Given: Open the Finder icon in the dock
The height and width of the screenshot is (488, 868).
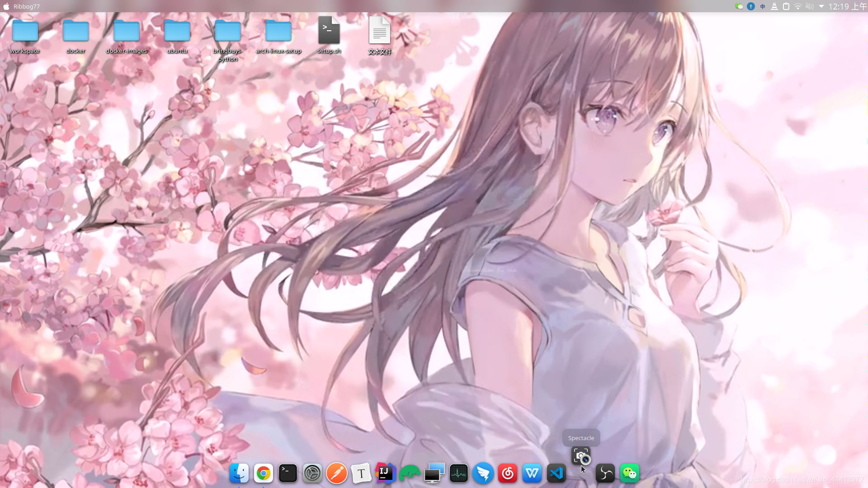Looking at the screenshot, I should [239, 473].
